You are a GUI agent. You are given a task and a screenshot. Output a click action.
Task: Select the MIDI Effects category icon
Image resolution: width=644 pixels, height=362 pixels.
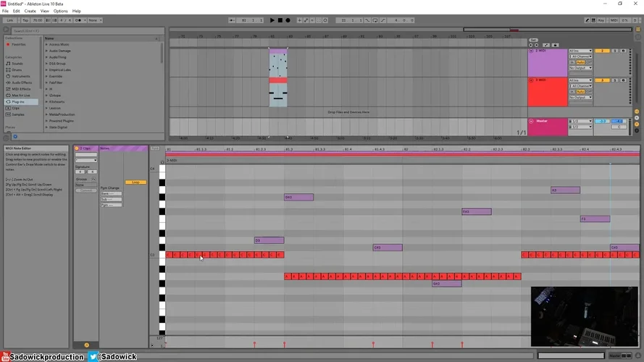point(8,89)
